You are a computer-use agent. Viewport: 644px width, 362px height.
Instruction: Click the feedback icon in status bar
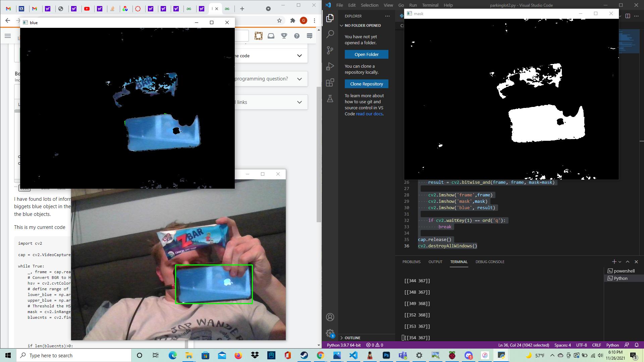[627, 345]
